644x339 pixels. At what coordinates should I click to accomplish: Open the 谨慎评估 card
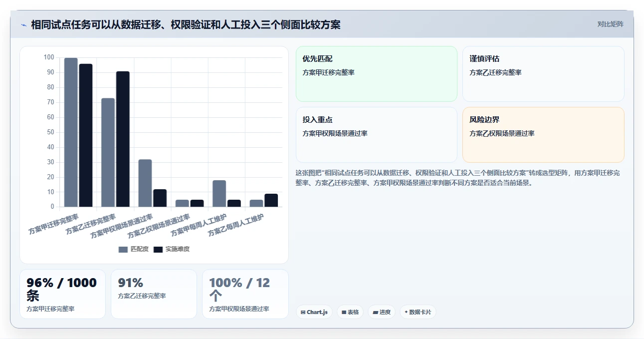[543, 74]
